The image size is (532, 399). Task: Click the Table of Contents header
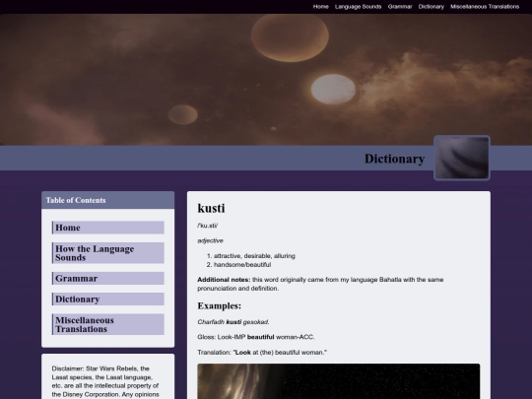tap(108, 200)
